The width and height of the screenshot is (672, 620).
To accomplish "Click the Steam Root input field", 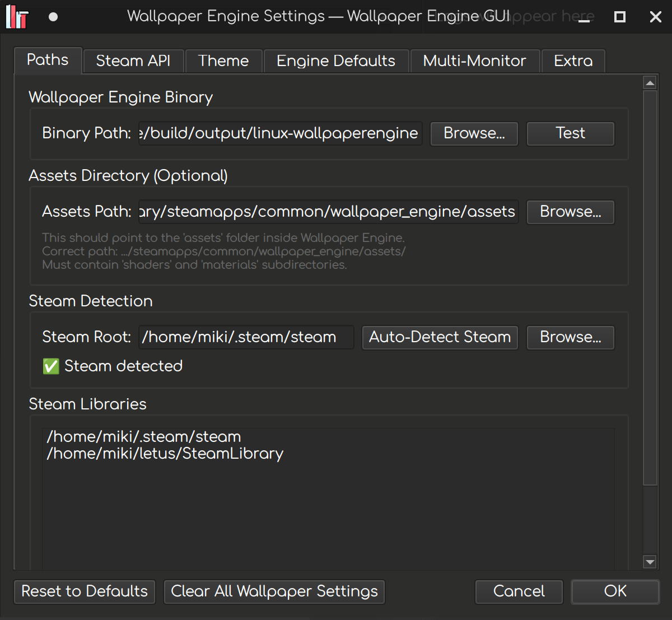I will point(246,337).
